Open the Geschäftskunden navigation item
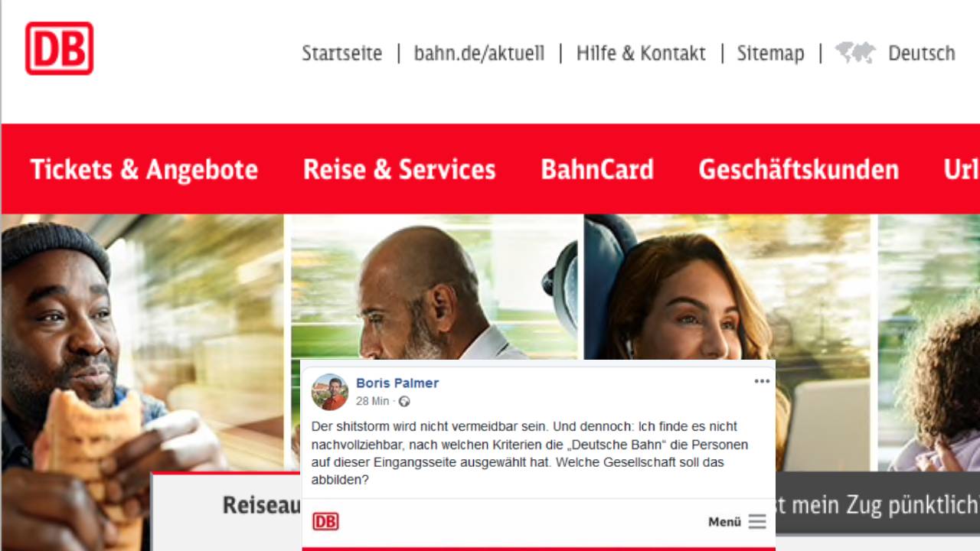The height and width of the screenshot is (551, 980). pos(799,169)
